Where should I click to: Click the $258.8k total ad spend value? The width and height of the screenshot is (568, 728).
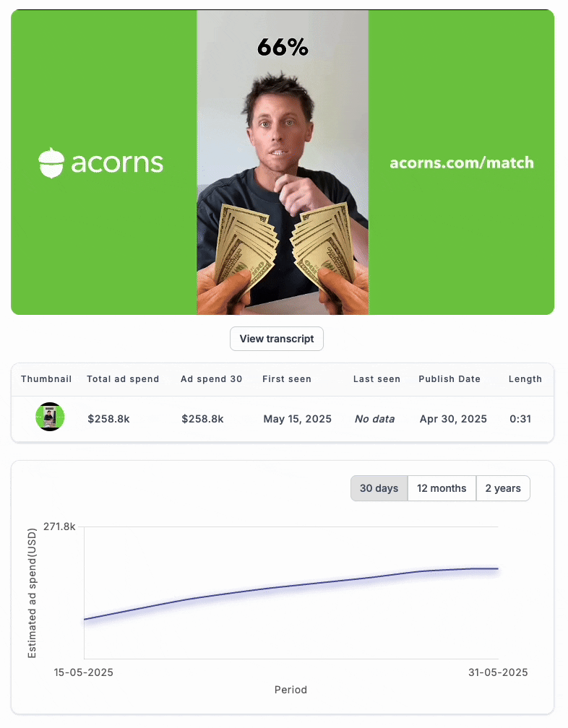click(108, 419)
